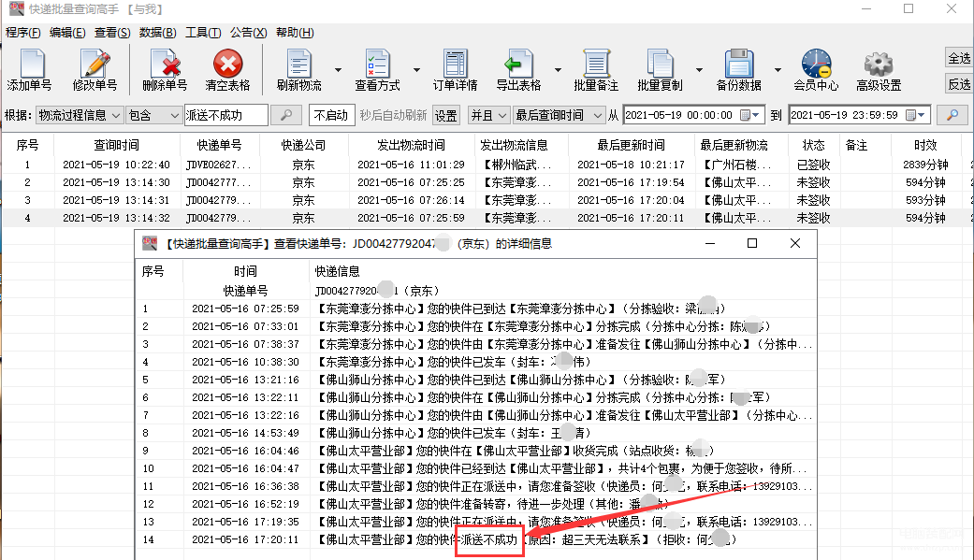
Task: Open 高级设置 gear icon
Action: tap(878, 65)
